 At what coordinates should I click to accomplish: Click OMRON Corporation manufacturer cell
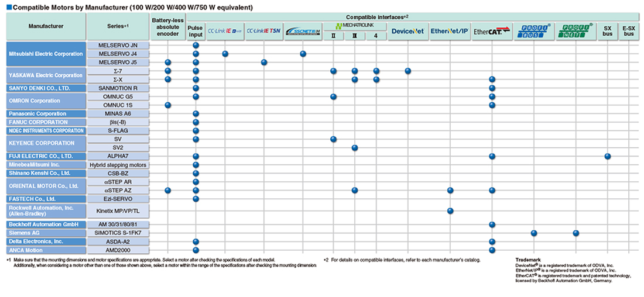click(46, 101)
